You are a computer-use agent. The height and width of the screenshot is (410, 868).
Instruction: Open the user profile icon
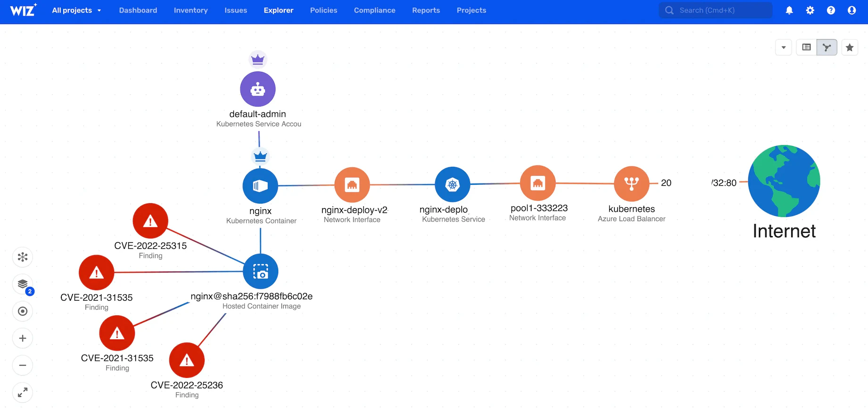[851, 10]
